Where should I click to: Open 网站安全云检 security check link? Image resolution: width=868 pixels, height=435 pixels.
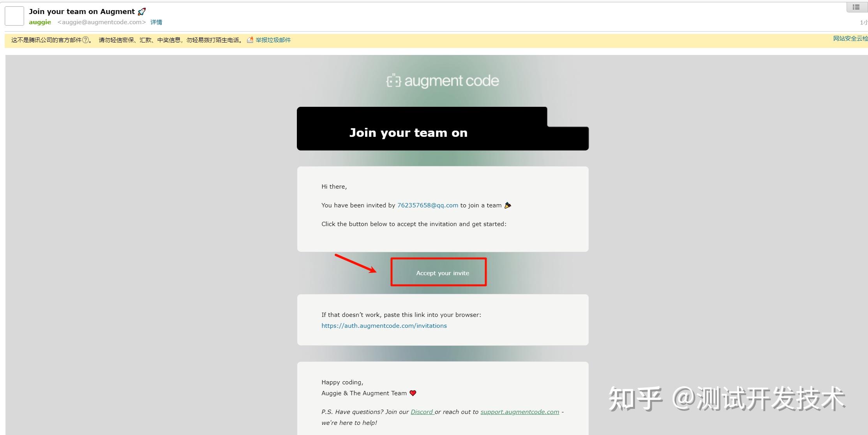[850, 38]
